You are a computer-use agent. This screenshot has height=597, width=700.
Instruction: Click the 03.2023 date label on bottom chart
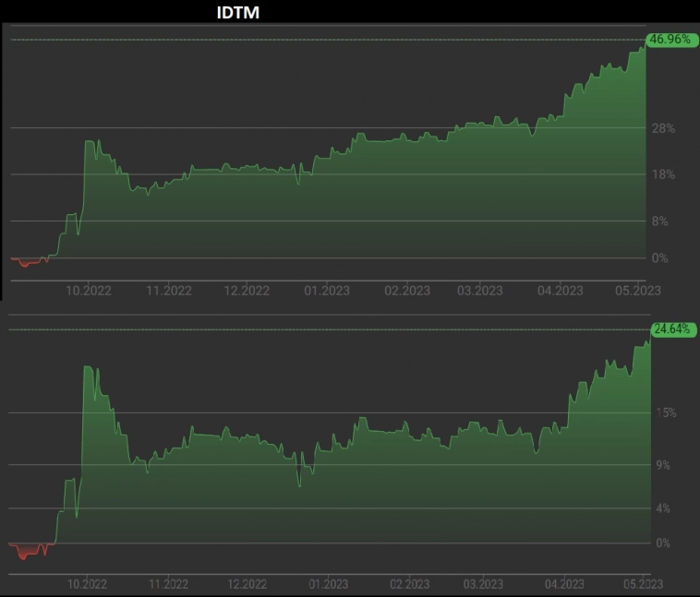coord(483,584)
